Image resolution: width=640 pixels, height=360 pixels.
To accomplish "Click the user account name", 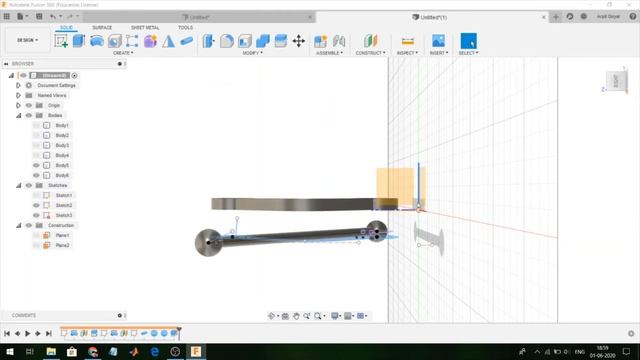I will coord(608,17).
